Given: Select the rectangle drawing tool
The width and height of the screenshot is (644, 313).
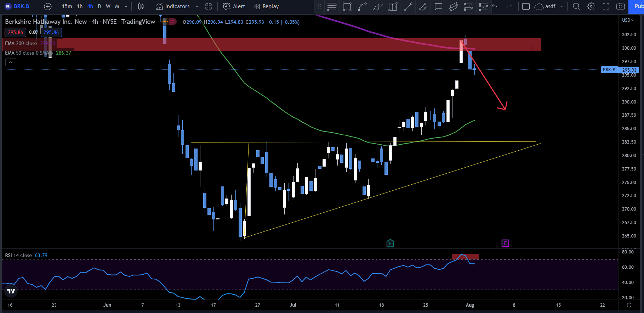Looking at the screenshot, I should coord(347,7).
